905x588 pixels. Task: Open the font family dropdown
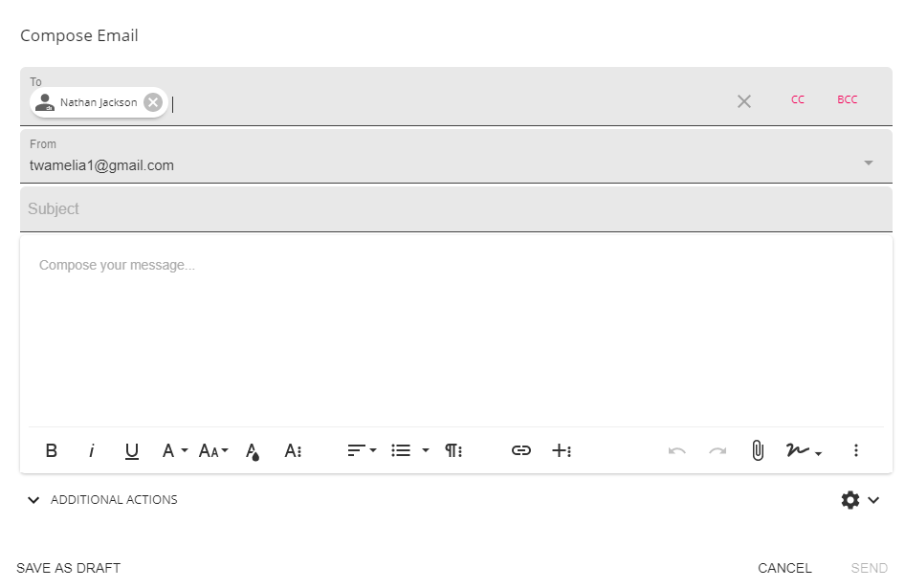click(x=174, y=450)
